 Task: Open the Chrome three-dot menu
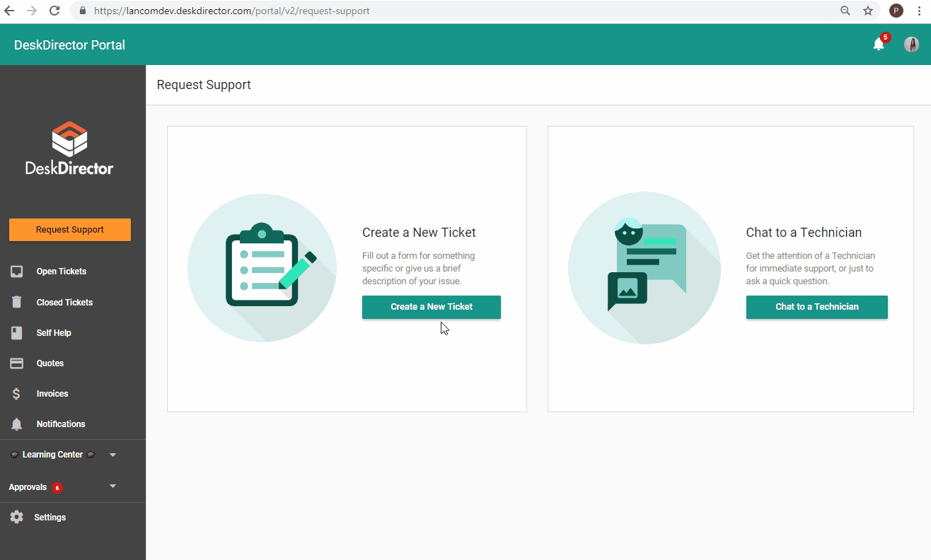point(918,11)
